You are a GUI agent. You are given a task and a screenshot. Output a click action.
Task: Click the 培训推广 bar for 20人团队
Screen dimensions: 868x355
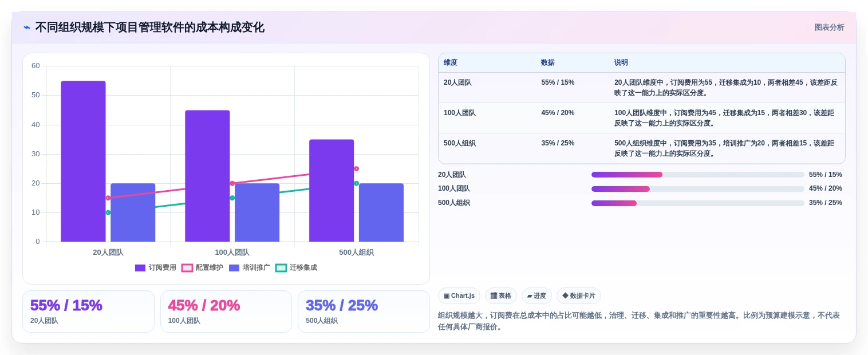tap(133, 212)
